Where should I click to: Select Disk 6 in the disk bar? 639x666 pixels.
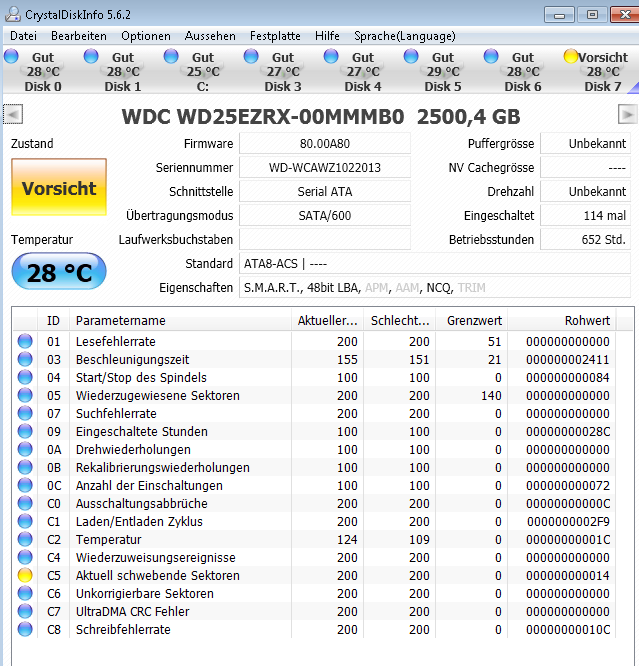(523, 71)
